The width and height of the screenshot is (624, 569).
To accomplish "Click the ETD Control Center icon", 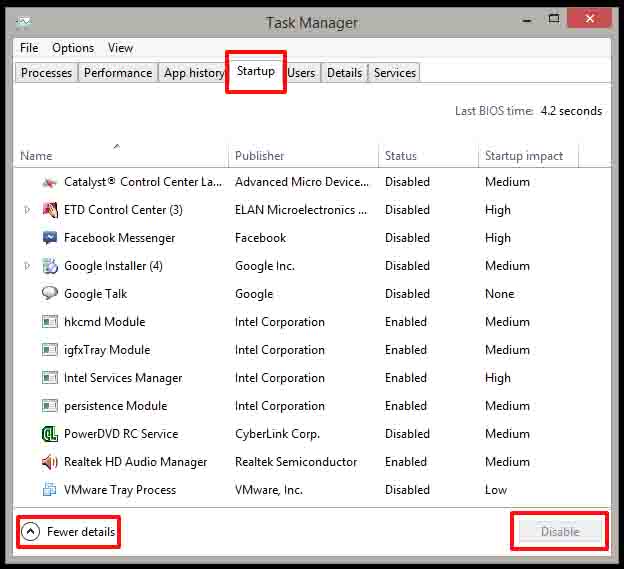I will [50, 210].
